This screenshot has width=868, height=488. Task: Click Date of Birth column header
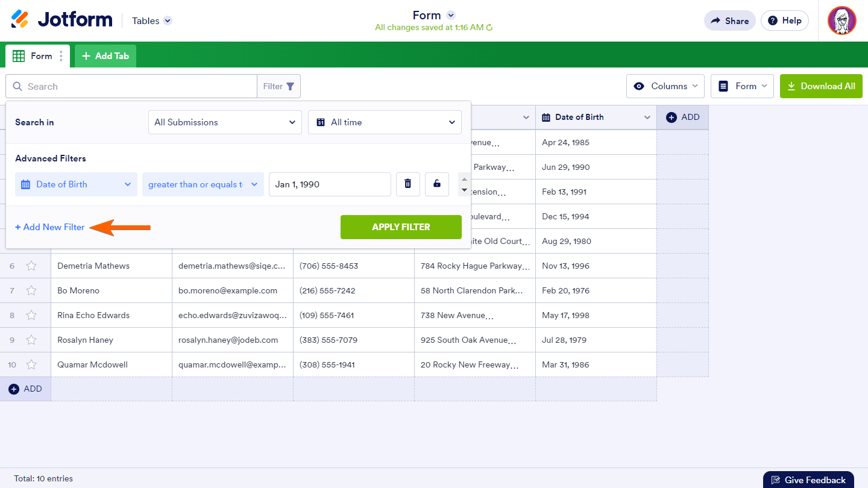[596, 117]
